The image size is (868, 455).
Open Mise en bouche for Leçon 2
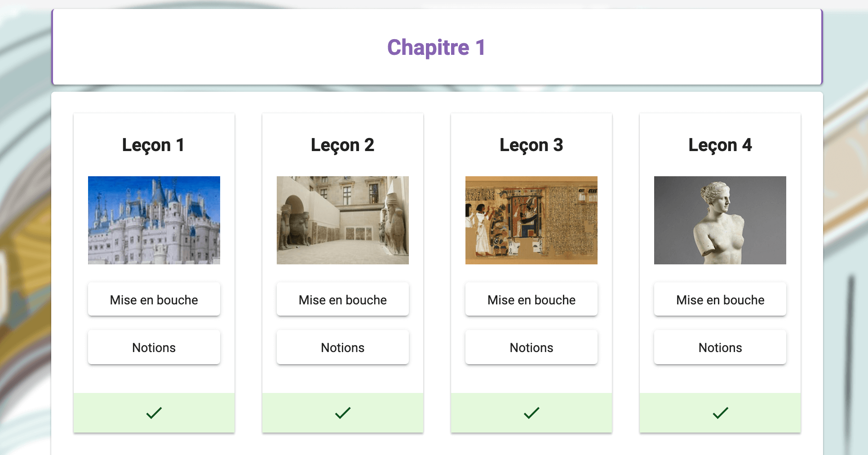coord(342,299)
